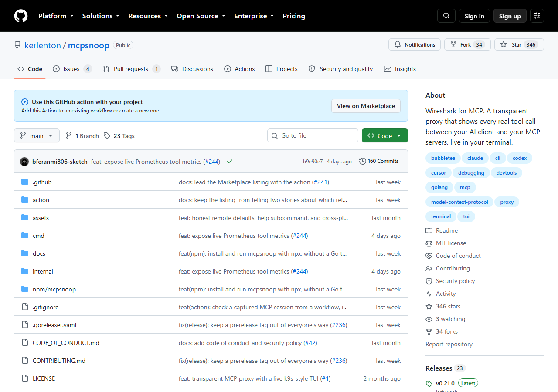Open the appearance settings icon button
558x392 pixels.
[537, 16]
